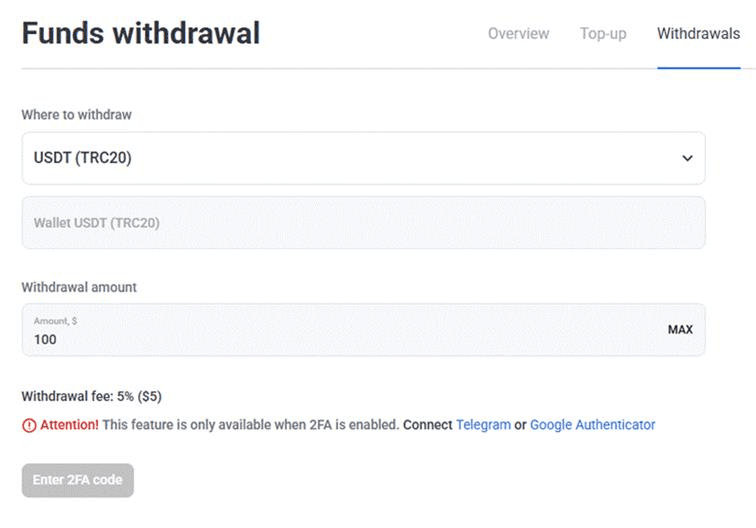
Task: Click the Where to withdraw label
Action: click(x=76, y=115)
